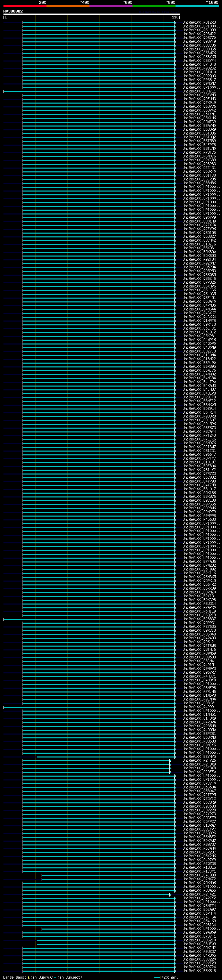This screenshot has height=980, width=222.
Task: Select hit UniRef100_Q235M8
Action: click(x=199, y=726)
